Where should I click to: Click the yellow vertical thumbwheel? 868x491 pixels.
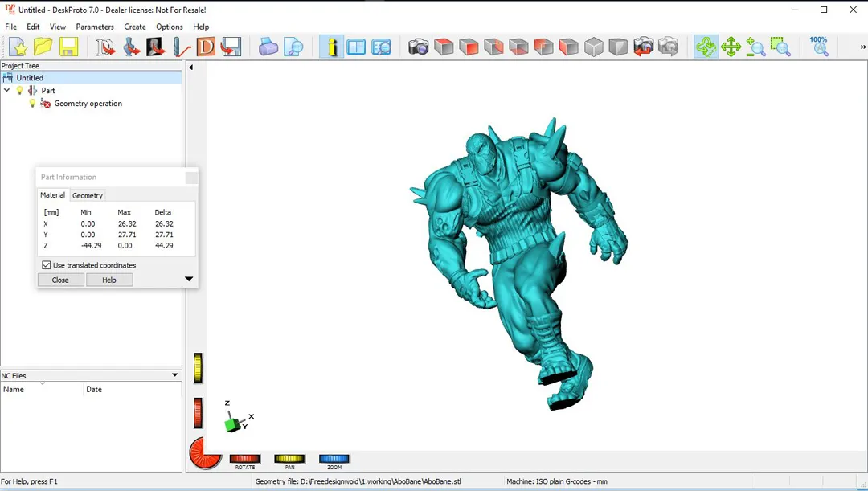199,368
